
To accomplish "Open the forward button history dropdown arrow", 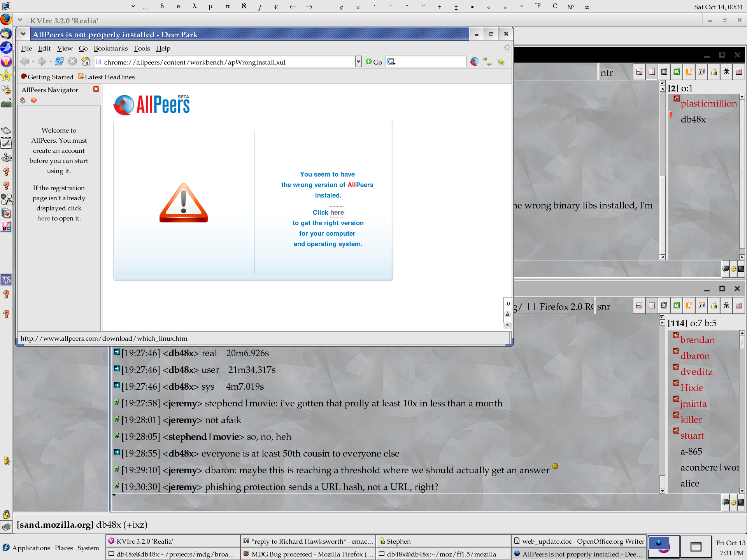I will 51,61.
